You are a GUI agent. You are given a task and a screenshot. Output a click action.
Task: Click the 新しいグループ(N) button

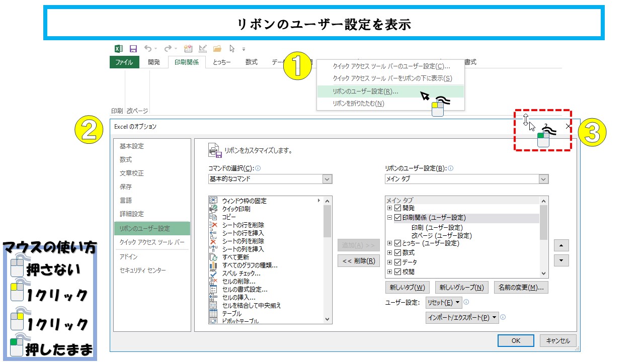click(x=461, y=288)
